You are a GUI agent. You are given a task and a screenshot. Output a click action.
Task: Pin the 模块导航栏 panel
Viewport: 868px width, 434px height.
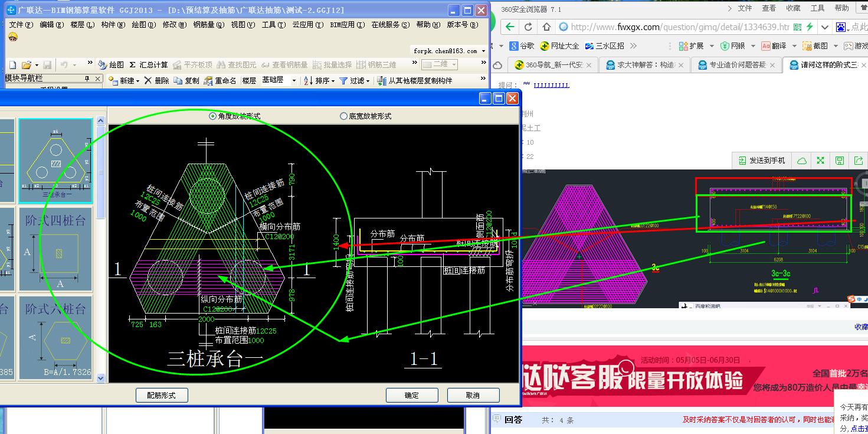(86, 79)
